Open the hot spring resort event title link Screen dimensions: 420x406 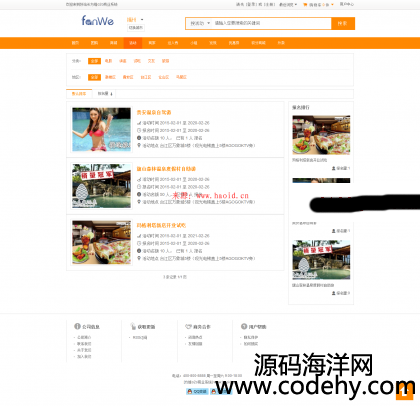coord(166,169)
